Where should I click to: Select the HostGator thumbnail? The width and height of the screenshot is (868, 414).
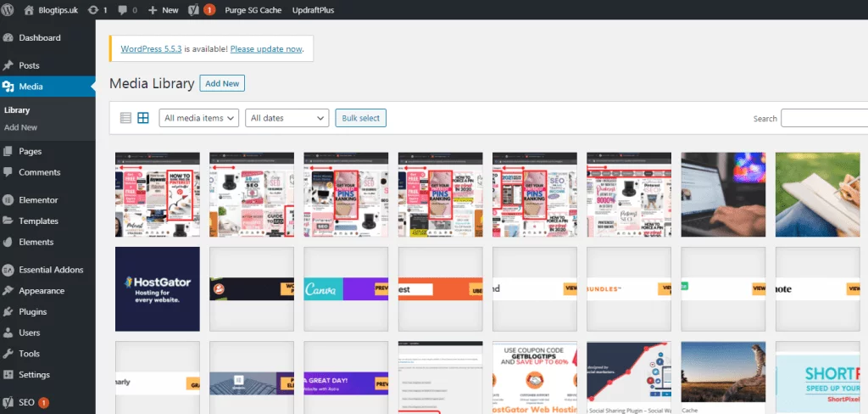pos(158,289)
